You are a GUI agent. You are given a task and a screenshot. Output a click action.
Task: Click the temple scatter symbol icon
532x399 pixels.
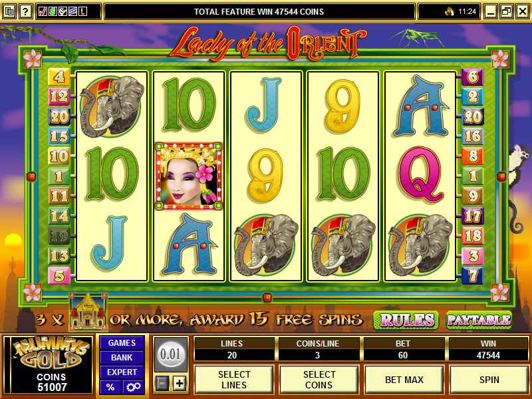tap(88, 311)
